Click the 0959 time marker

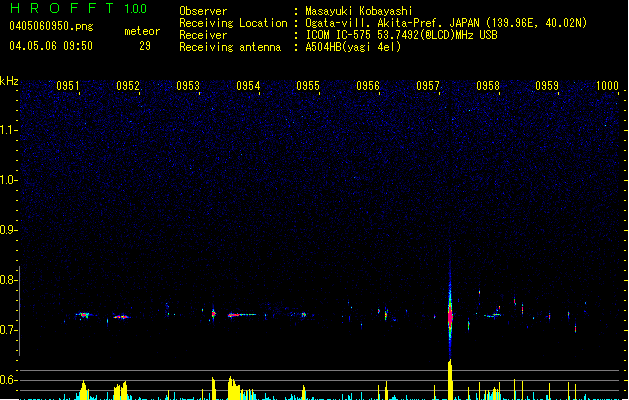tap(547, 85)
